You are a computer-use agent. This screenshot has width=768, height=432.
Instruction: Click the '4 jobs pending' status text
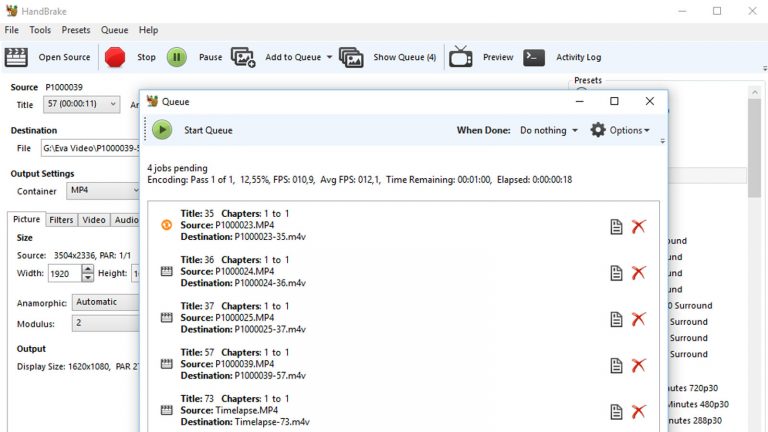[x=177, y=168]
